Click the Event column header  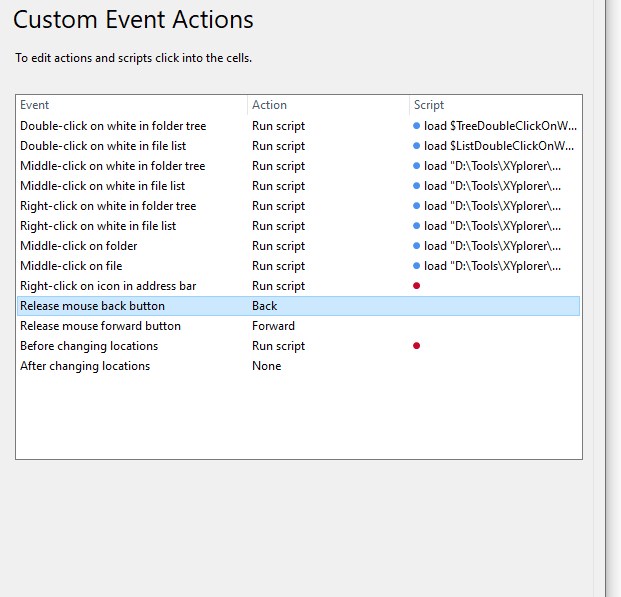[x=34, y=105]
